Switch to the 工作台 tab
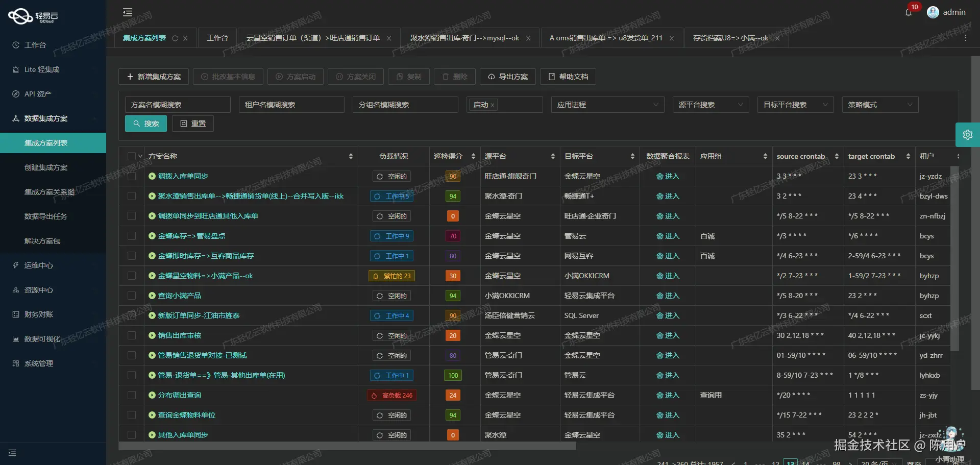 (217, 37)
